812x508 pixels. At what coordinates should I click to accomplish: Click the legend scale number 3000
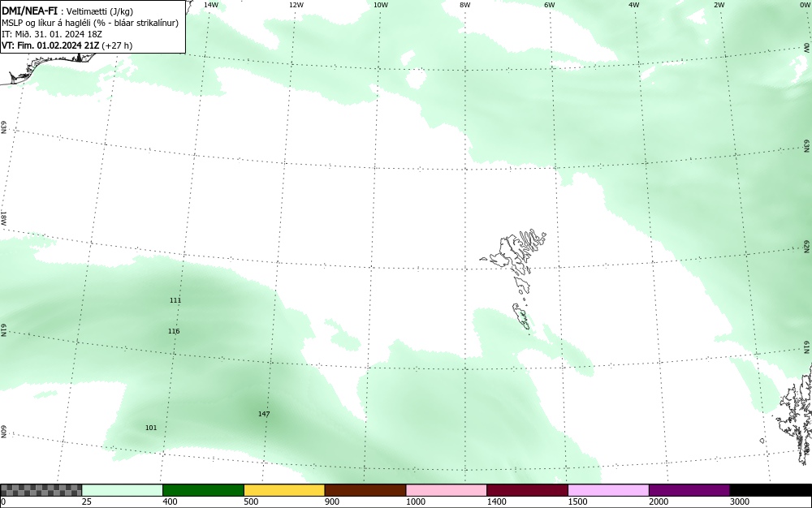[740, 502]
